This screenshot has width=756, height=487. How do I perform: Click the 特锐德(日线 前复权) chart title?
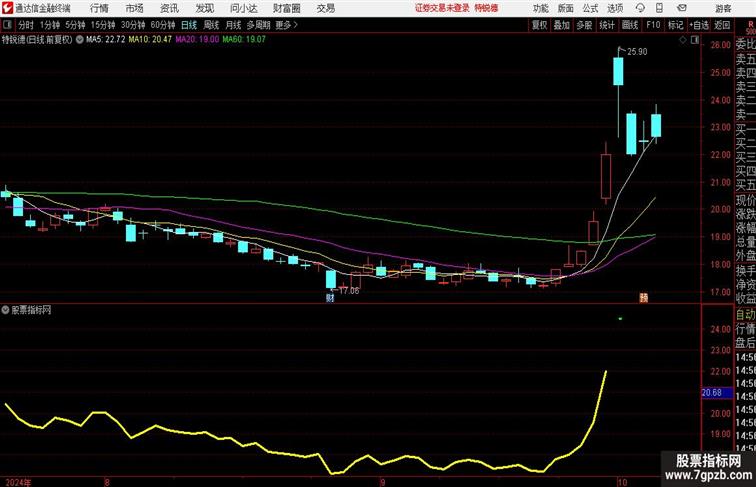(x=37, y=40)
